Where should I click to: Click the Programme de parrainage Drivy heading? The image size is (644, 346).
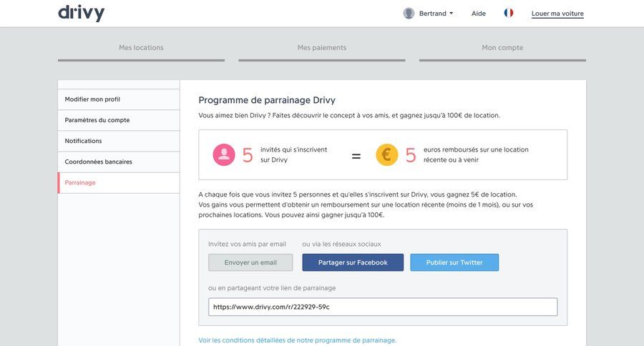(x=267, y=100)
